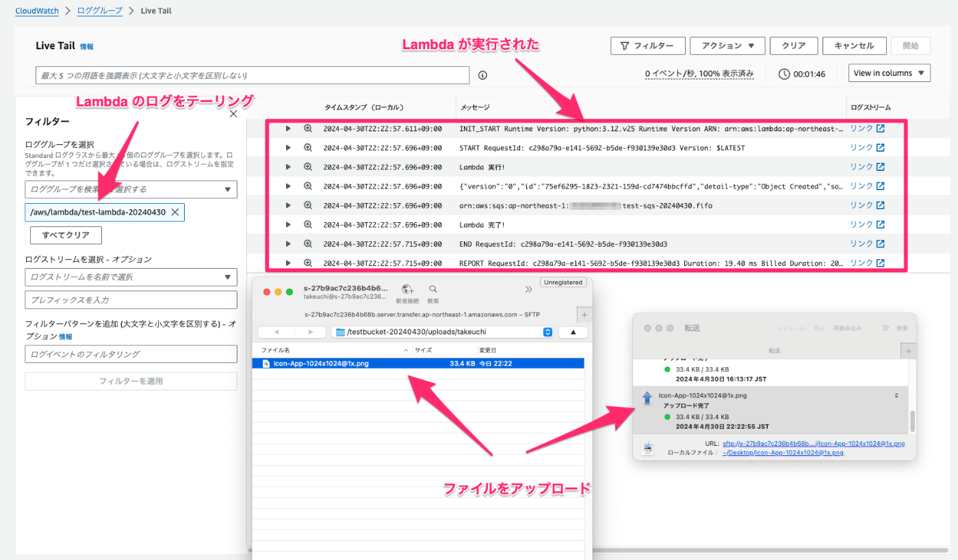The width and height of the screenshot is (958, 560).
Task: Click the stepper on Icon-App transfer row
Action: [896, 395]
